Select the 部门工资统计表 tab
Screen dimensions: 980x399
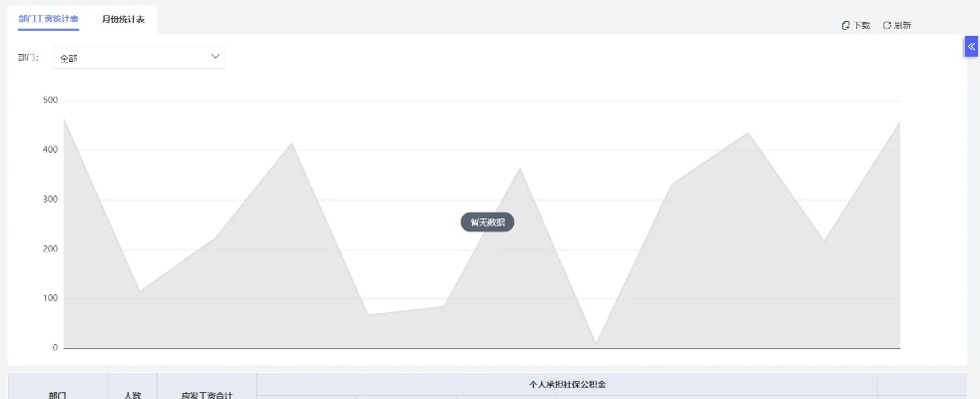(x=48, y=19)
